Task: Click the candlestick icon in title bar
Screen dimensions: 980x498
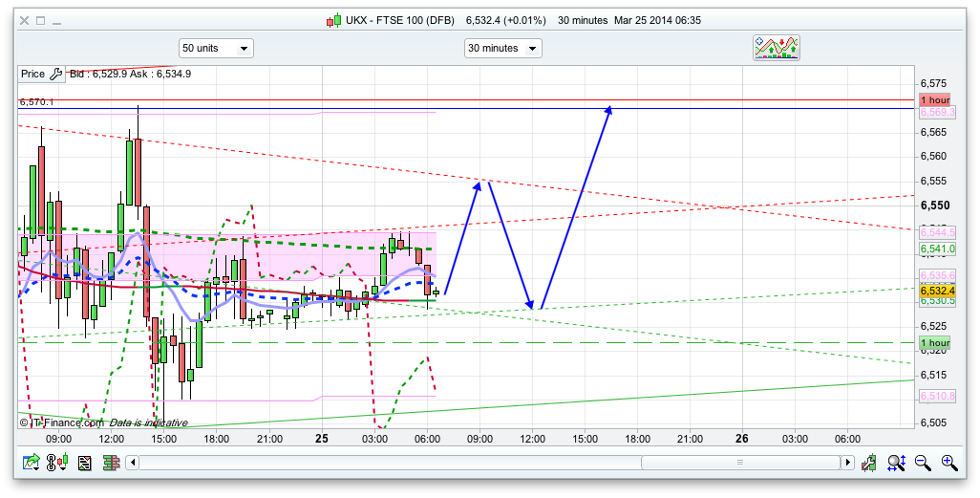Action: coord(333,20)
